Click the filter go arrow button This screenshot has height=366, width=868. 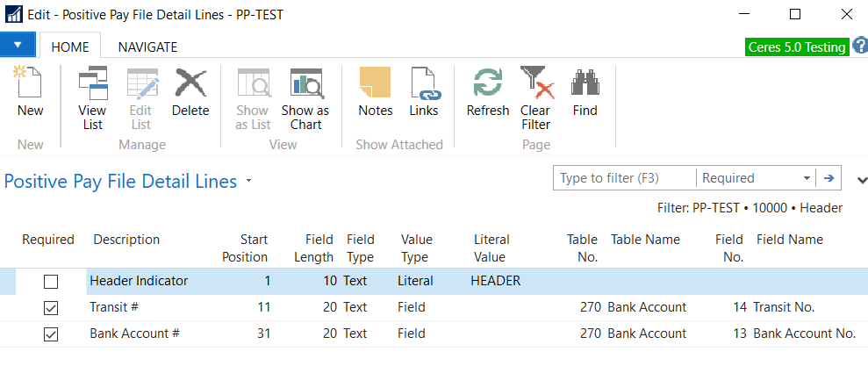(828, 178)
